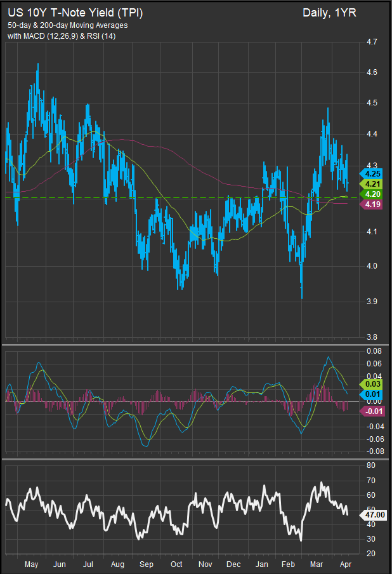
Task: Select Jan on the date axis
Action: 261,563
